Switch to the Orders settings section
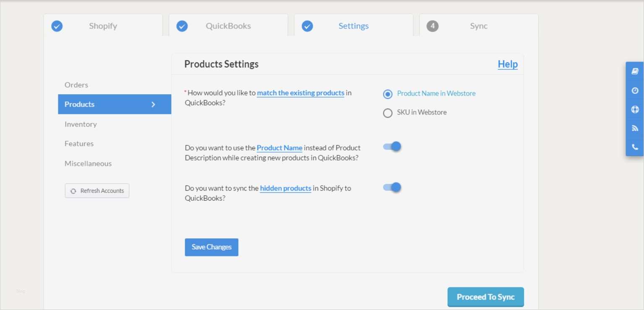 point(76,85)
